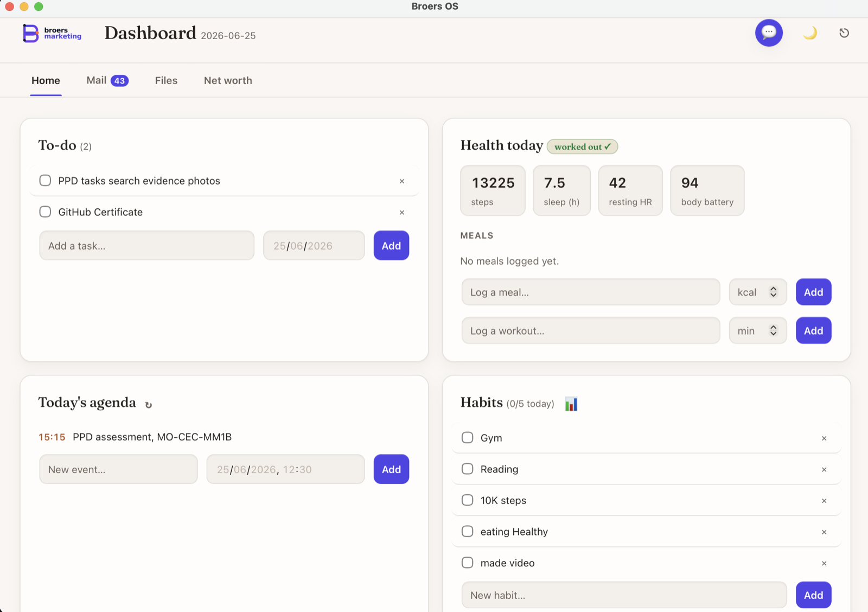Click the 42 resting HR stat card
The width and height of the screenshot is (868, 612).
click(x=630, y=190)
